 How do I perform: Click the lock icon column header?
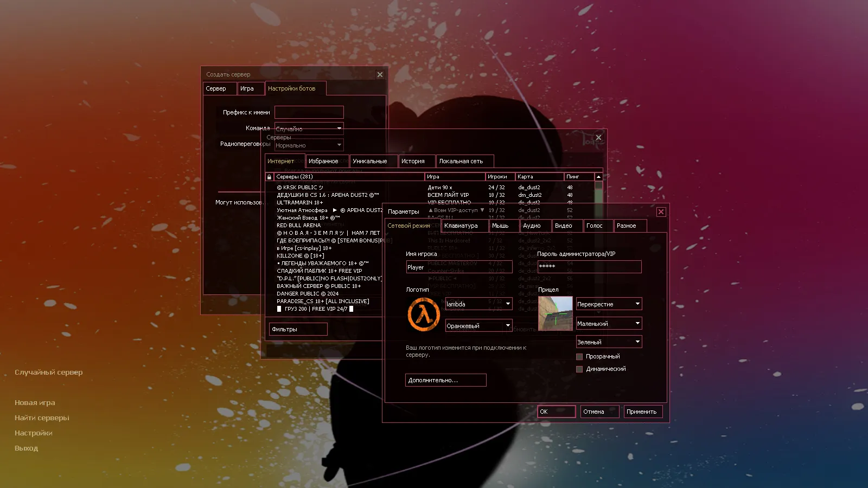click(269, 177)
